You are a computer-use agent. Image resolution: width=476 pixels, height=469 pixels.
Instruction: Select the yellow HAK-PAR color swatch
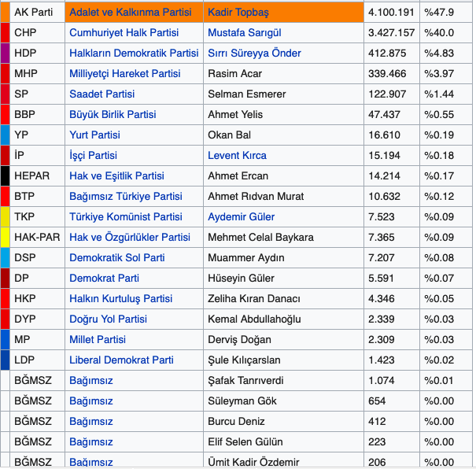pos(5,238)
